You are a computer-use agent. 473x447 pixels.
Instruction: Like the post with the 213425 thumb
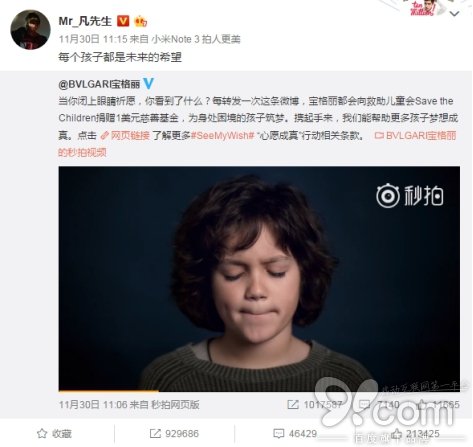pyautogui.click(x=415, y=434)
